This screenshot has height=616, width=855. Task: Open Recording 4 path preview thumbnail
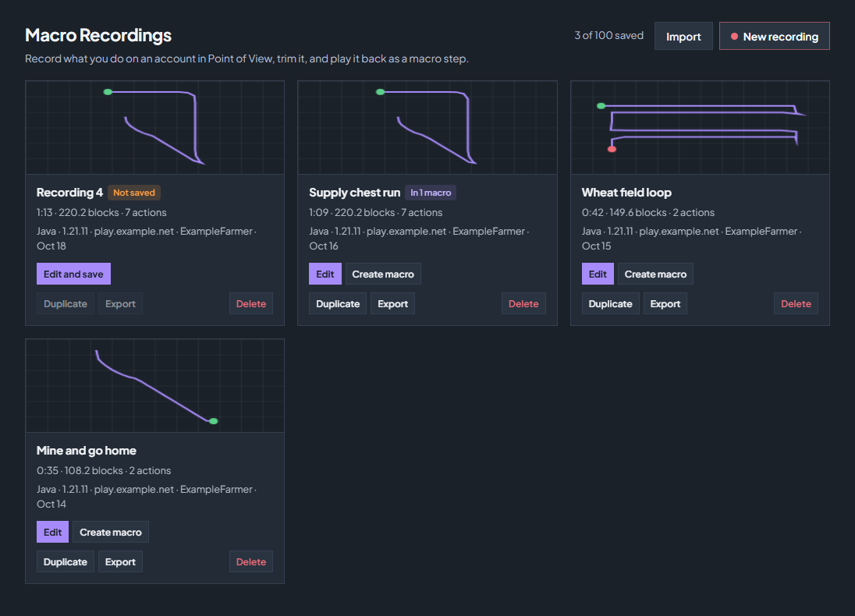tap(155, 128)
